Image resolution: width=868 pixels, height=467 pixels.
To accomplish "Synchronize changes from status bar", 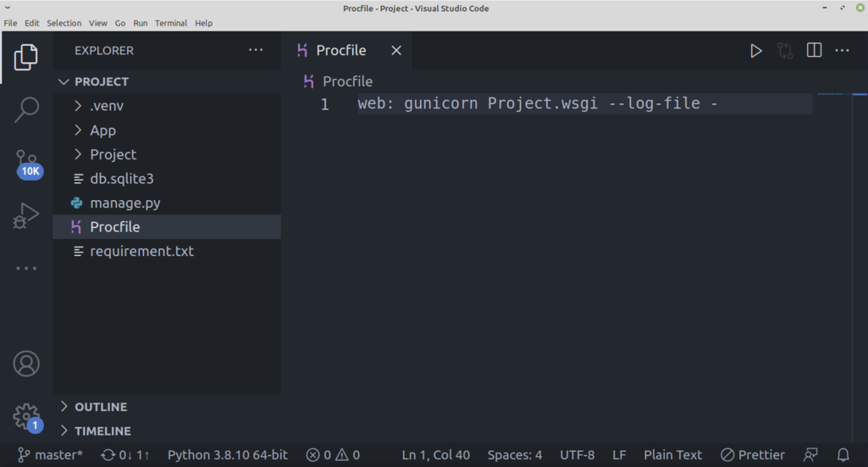I will 125,455.
